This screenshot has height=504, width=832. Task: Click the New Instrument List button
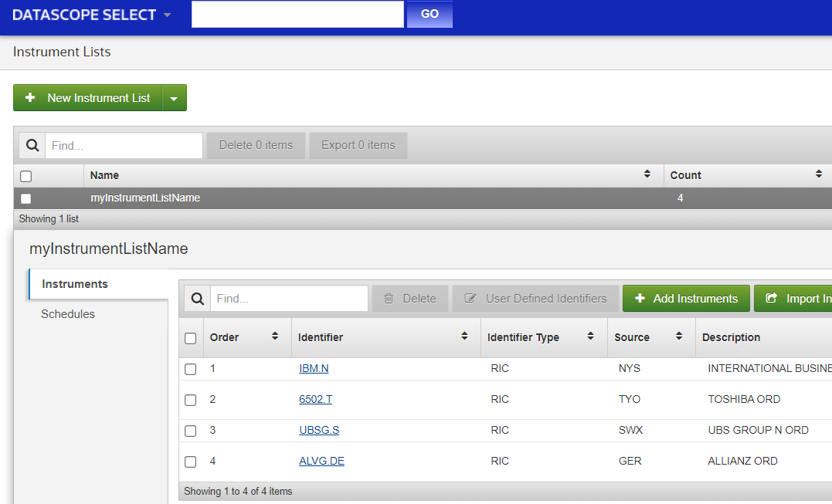[x=87, y=98]
